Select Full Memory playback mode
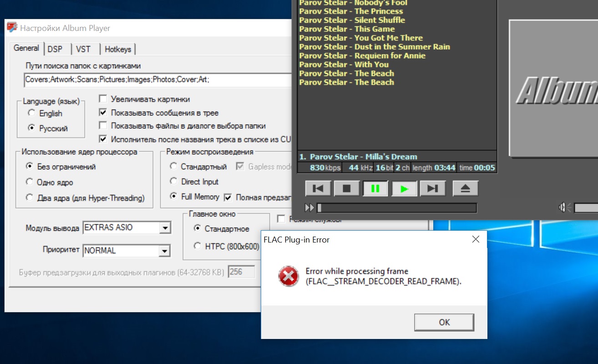Image resolution: width=598 pixels, height=364 pixels. 194,197
